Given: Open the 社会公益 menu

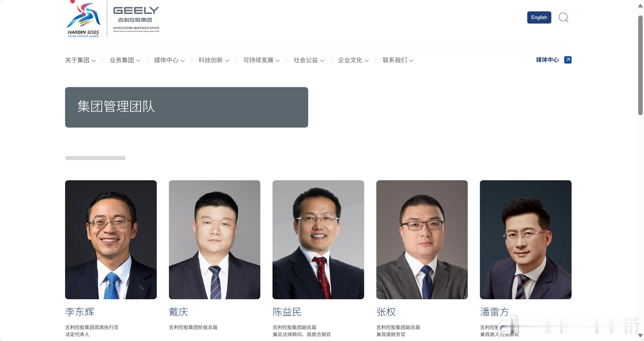Looking at the screenshot, I should coord(309,60).
